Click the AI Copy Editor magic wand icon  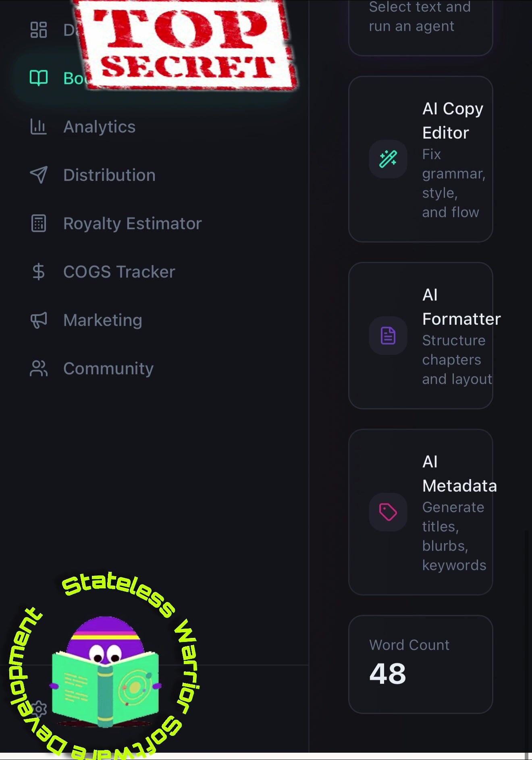(388, 159)
